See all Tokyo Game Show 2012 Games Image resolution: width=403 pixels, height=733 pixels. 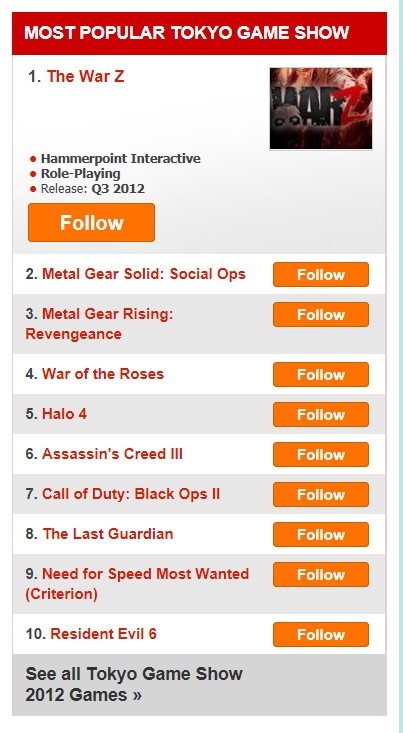[x=134, y=684]
